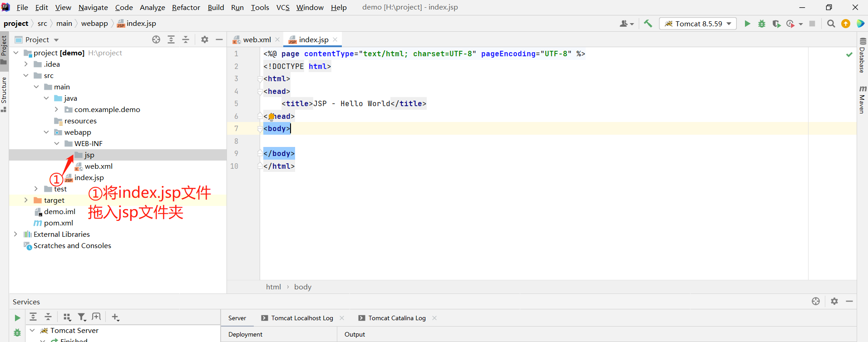Click Group By icon in Services
Image resolution: width=868 pixels, height=342 pixels.
67,317
